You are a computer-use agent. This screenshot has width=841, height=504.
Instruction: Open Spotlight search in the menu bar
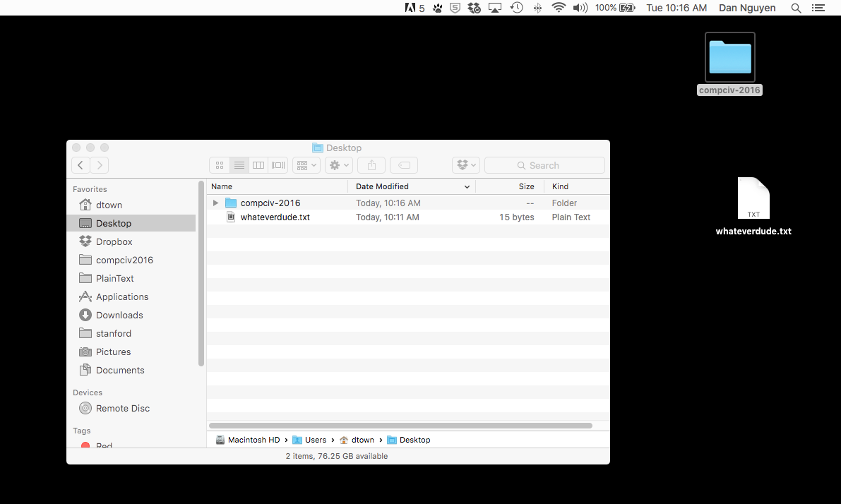click(796, 8)
